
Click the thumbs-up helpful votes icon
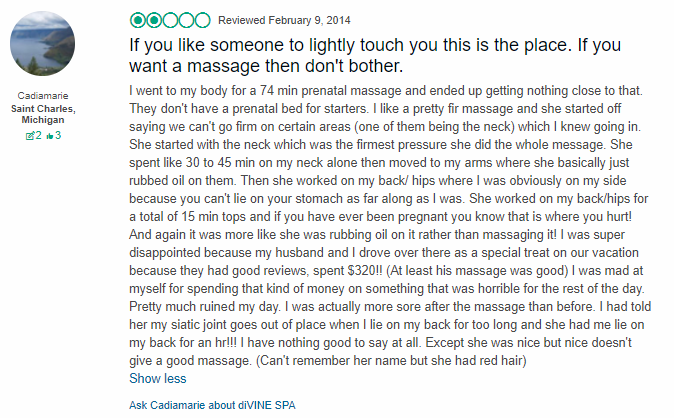49,136
